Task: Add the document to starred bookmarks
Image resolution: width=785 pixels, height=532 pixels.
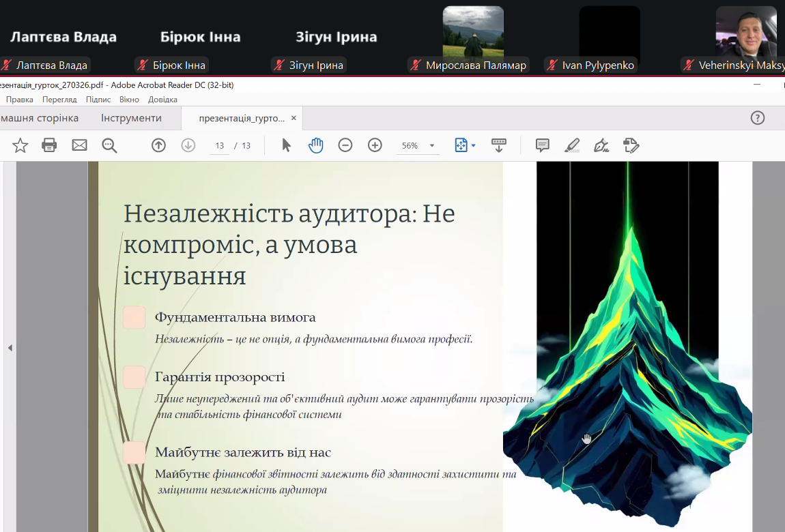Action: coord(20,145)
